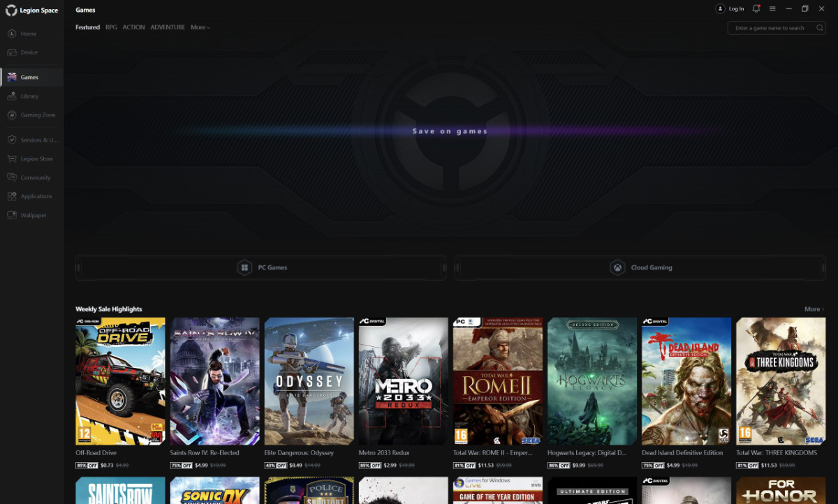Open the Metro 2033 Redux cover thumbnail
The height and width of the screenshot is (504, 838).
pos(403,381)
